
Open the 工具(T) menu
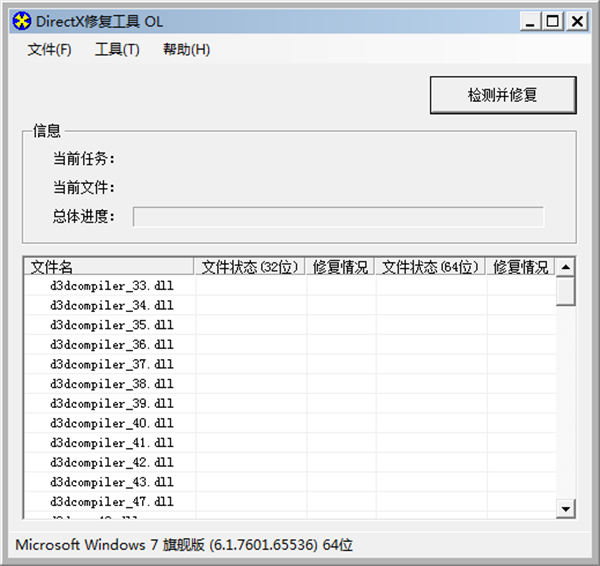117,50
